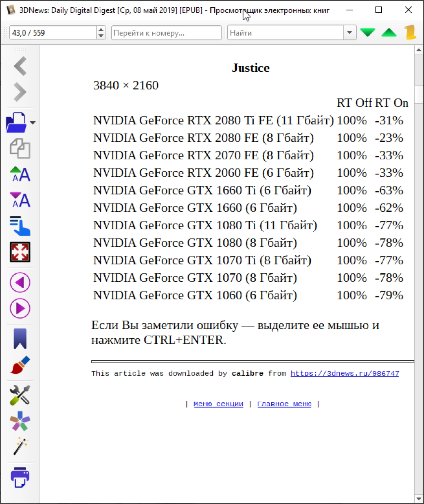This screenshot has width=424, height=504.
Task: Click the '100%' value in the GTX 1060 row
Action: (x=352, y=296)
